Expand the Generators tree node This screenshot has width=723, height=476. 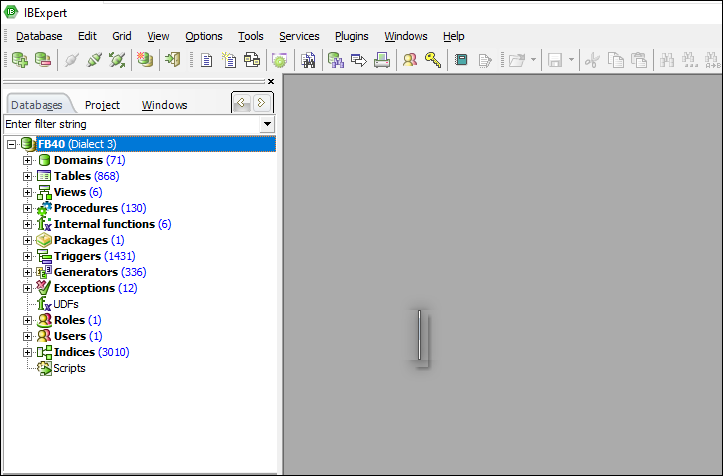27,272
